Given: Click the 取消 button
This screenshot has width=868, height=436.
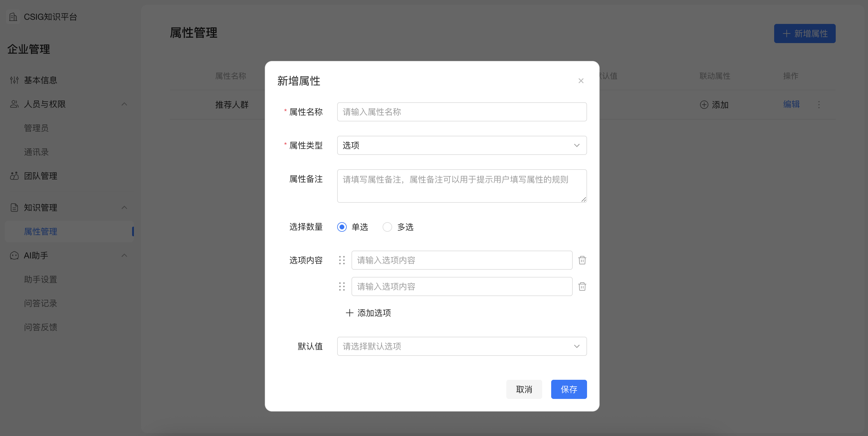Looking at the screenshot, I should 524,389.
